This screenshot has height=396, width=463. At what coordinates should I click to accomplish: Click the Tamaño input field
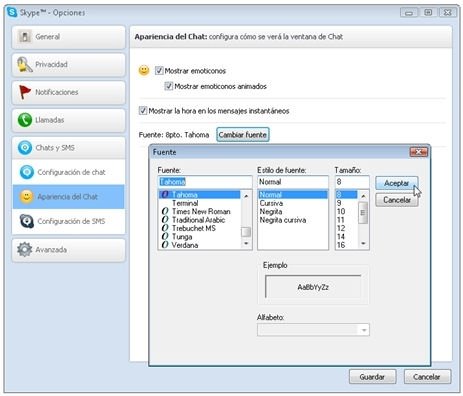coord(352,182)
